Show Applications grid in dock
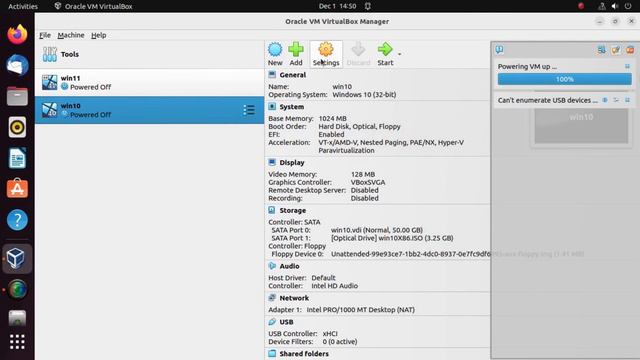Image resolution: width=640 pixels, height=360 pixels. click(x=17, y=342)
